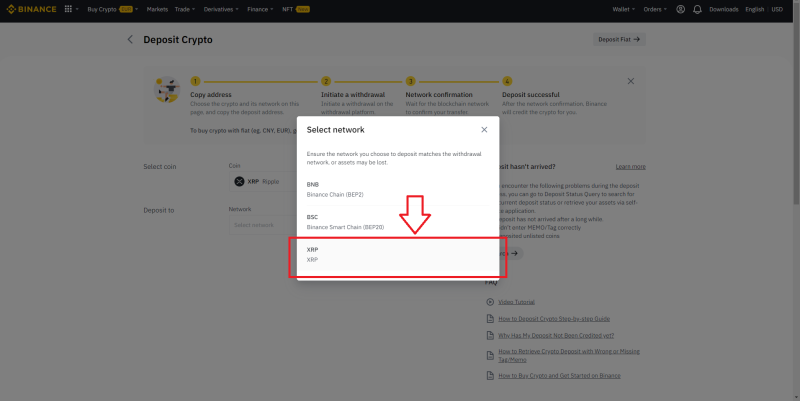
Task: Dismiss the deposit steps banner
Action: tap(631, 81)
